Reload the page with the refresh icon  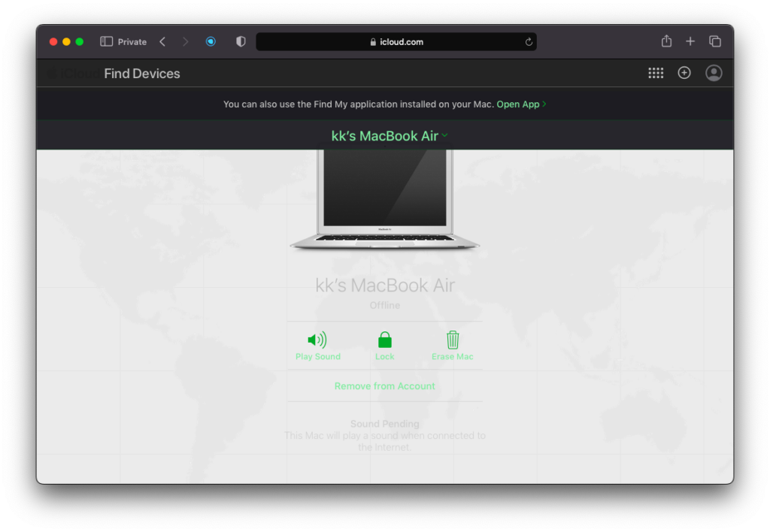coord(529,42)
